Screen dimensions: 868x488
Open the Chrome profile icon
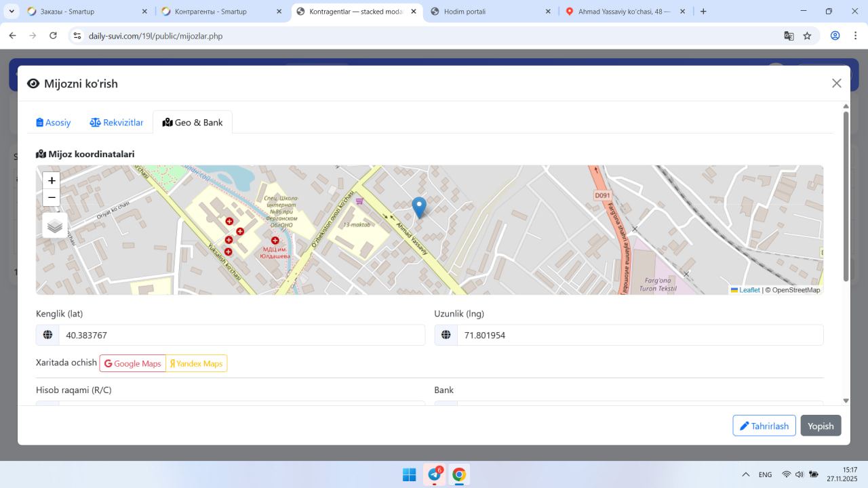point(835,36)
